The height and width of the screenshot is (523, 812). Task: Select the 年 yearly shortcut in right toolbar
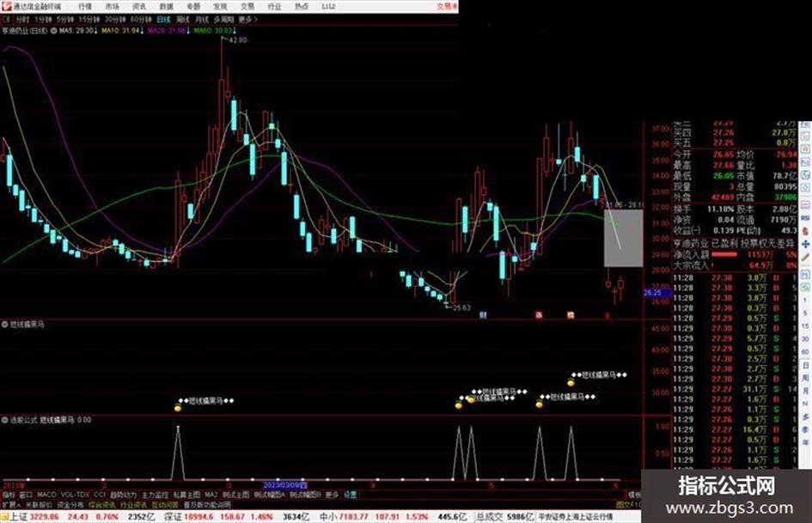click(x=805, y=442)
